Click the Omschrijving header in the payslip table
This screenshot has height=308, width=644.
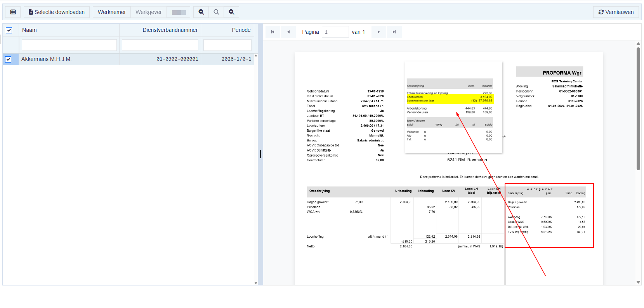click(319, 191)
